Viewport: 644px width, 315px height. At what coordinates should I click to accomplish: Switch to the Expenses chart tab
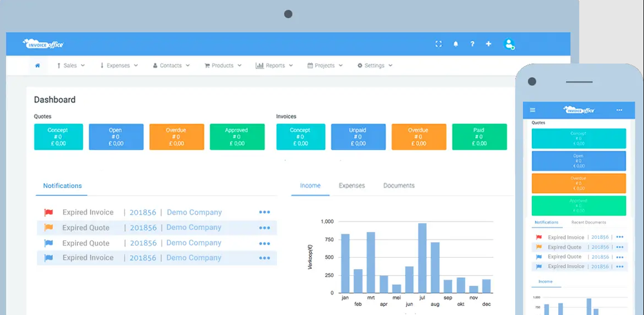pos(352,186)
